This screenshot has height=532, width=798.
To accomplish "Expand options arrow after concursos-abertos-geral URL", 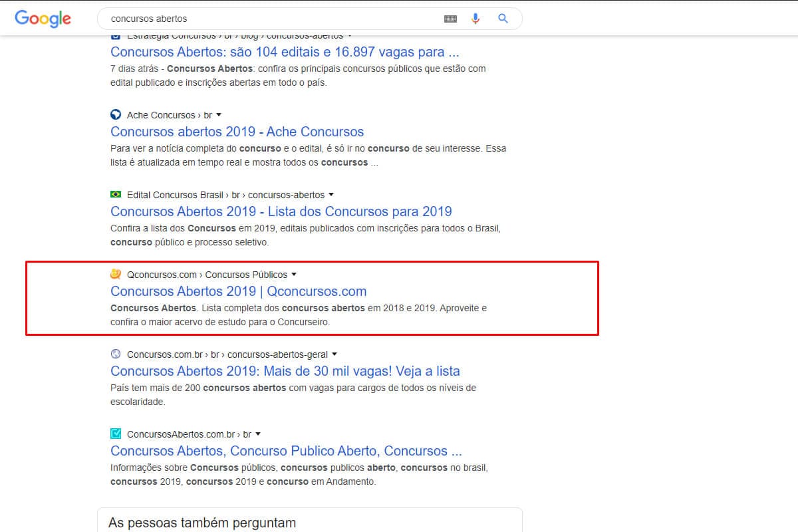I will click(x=334, y=354).
